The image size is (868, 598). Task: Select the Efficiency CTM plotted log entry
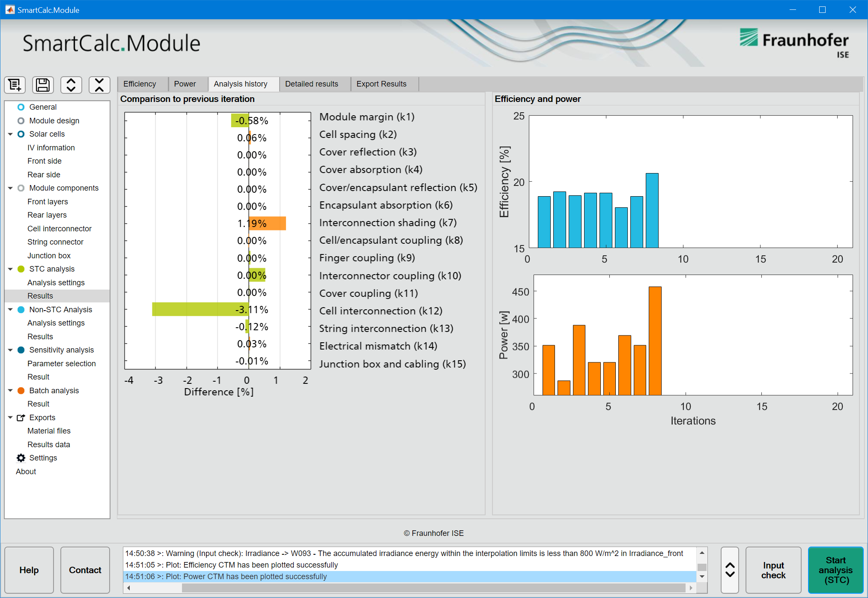click(x=410, y=565)
